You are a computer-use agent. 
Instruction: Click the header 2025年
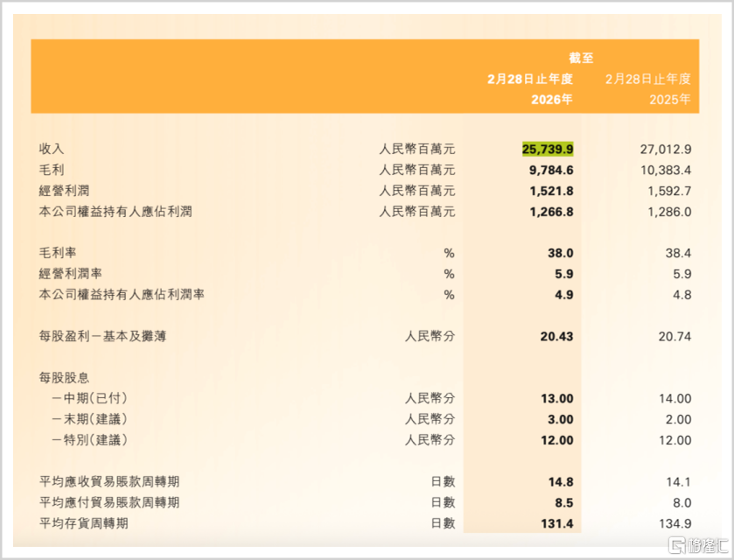point(670,99)
